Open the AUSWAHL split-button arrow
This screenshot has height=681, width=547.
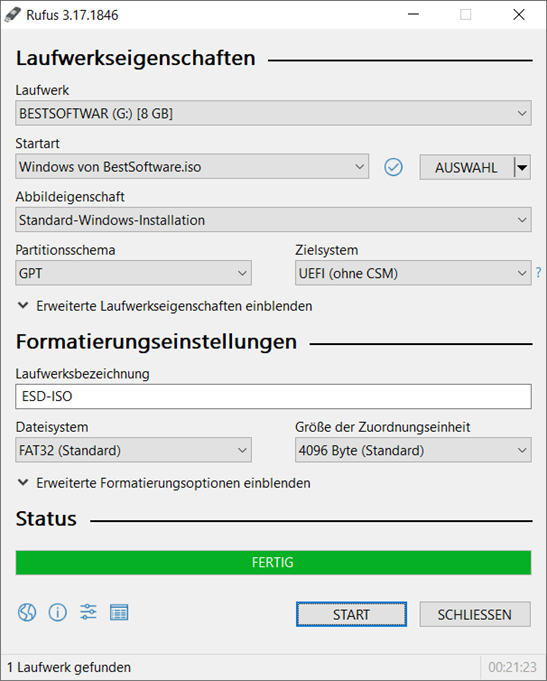click(522, 167)
